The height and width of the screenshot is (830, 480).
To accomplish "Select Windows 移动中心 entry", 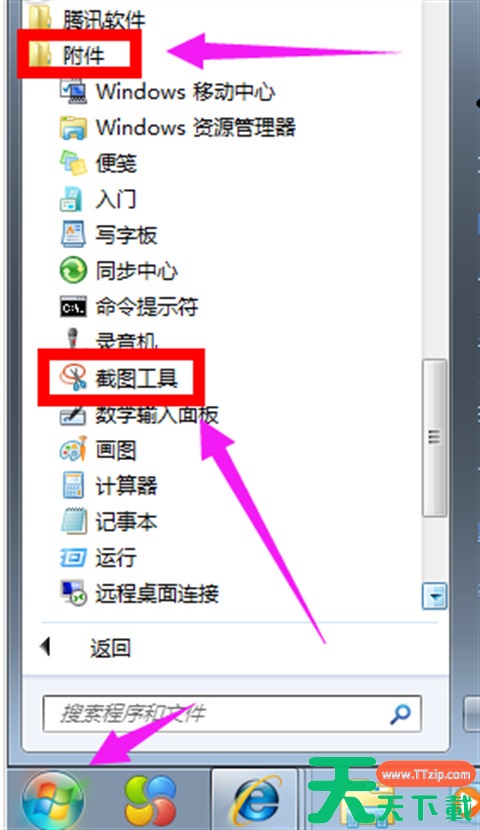I will coord(167,91).
